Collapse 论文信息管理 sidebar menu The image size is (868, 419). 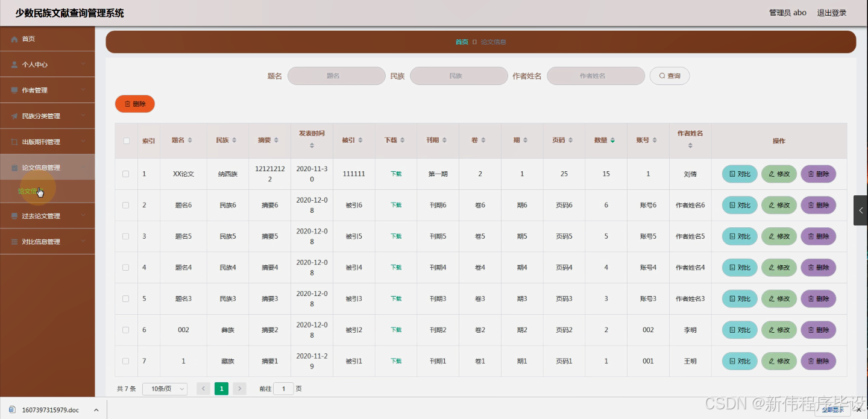pos(47,168)
